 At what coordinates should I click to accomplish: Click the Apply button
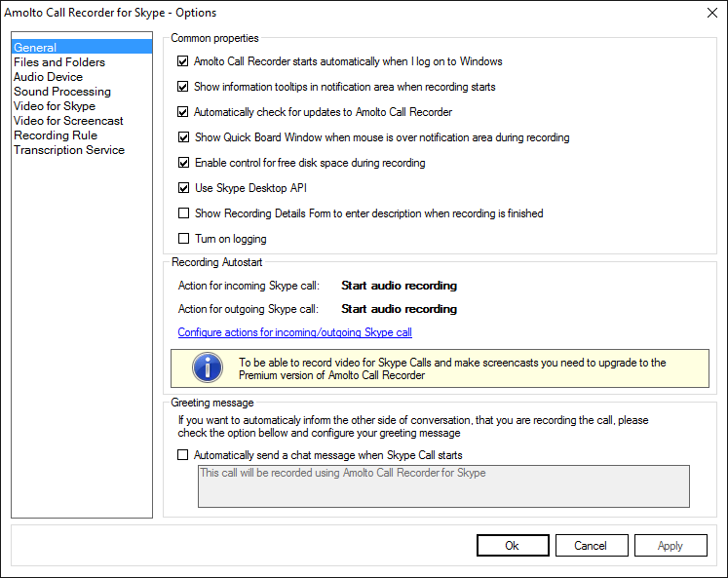tap(671, 546)
